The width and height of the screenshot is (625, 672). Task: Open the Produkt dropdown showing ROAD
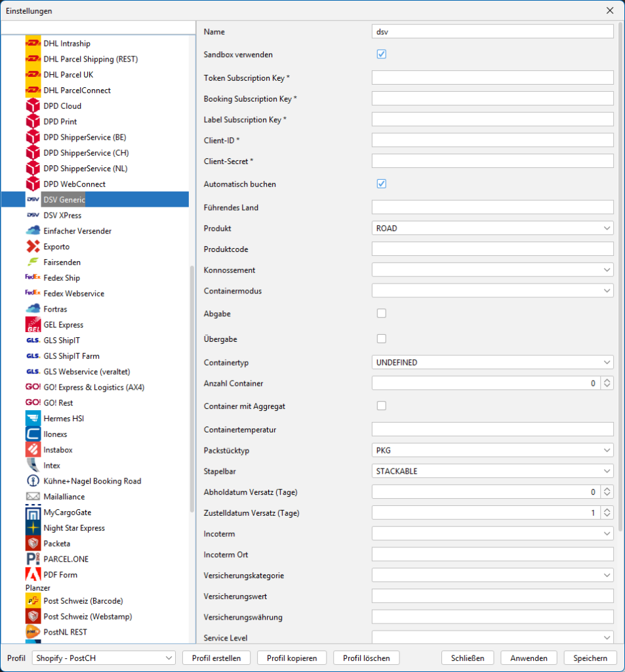tap(493, 228)
